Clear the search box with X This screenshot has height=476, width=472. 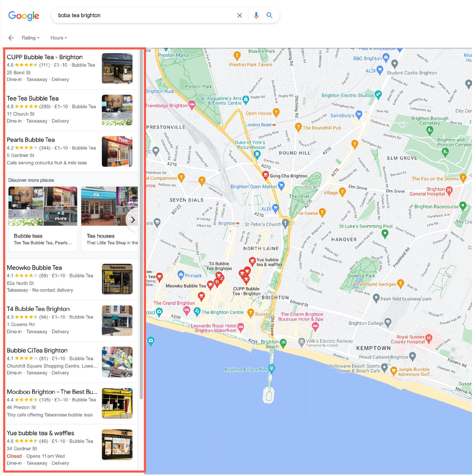[239, 15]
